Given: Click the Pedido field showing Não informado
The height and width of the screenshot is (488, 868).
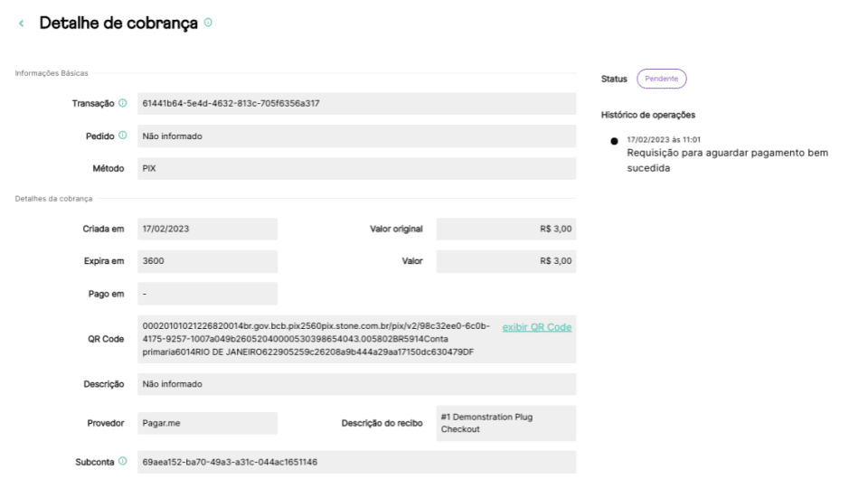Looking at the screenshot, I should click(354, 136).
